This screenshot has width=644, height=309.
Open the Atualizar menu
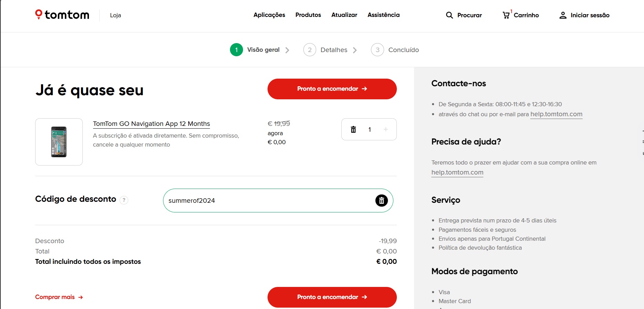[x=344, y=15]
